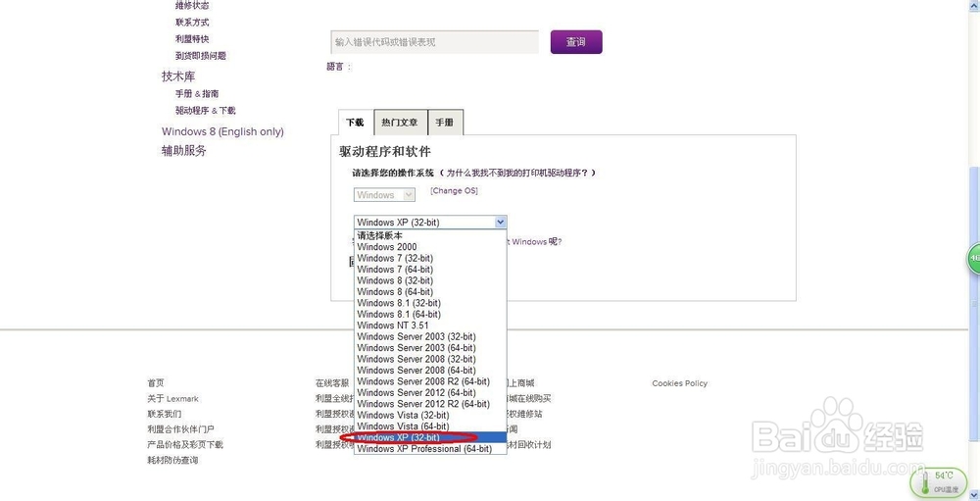Switch to the 手册 tab

tap(445, 123)
